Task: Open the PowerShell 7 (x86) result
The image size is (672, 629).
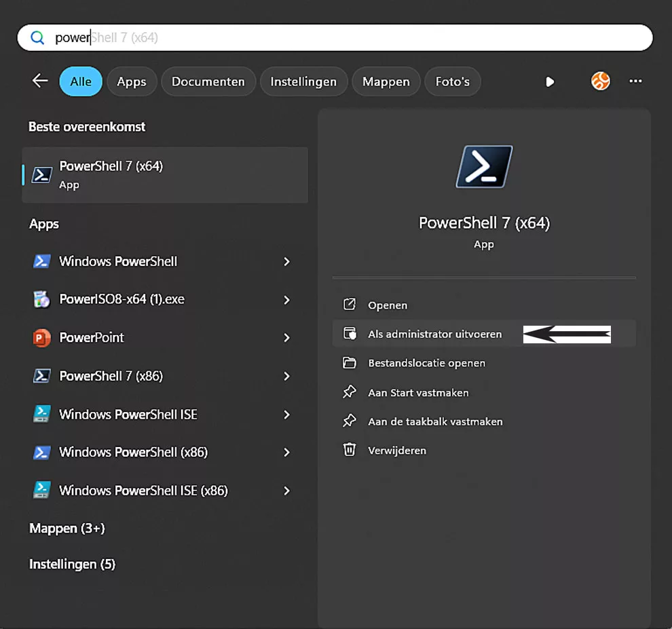Action: click(x=111, y=376)
